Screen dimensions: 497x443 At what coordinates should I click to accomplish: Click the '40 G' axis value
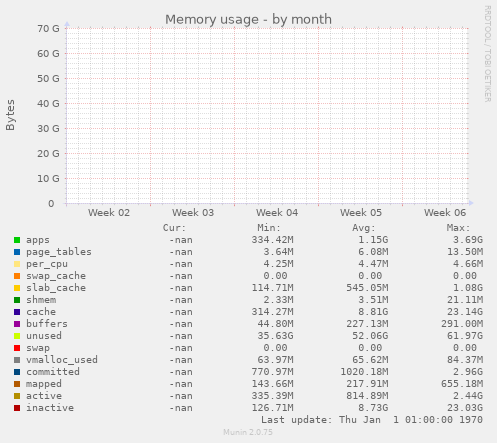pos(48,104)
